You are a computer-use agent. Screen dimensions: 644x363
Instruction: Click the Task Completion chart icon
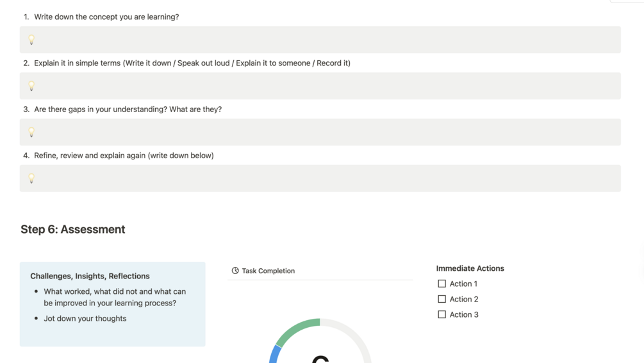click(235, 271)
